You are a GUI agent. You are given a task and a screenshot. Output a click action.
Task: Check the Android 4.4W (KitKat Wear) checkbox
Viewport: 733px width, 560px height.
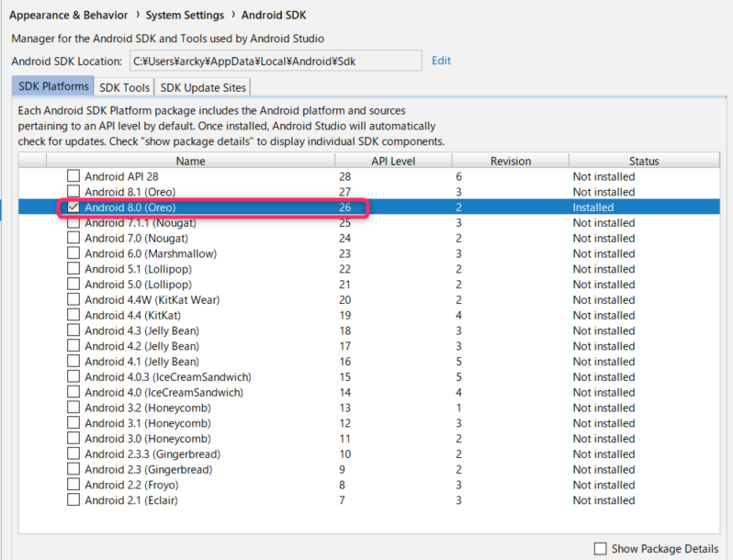point(73,299)
